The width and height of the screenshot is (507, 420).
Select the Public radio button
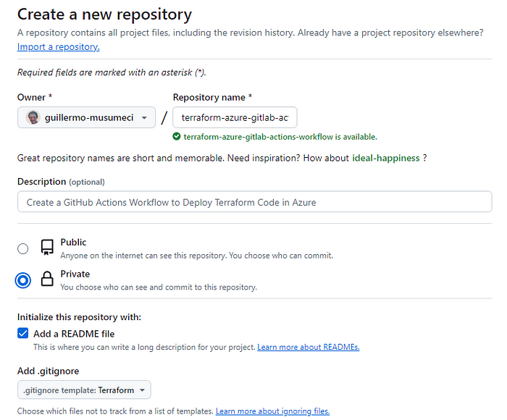(x=23, y=248)
